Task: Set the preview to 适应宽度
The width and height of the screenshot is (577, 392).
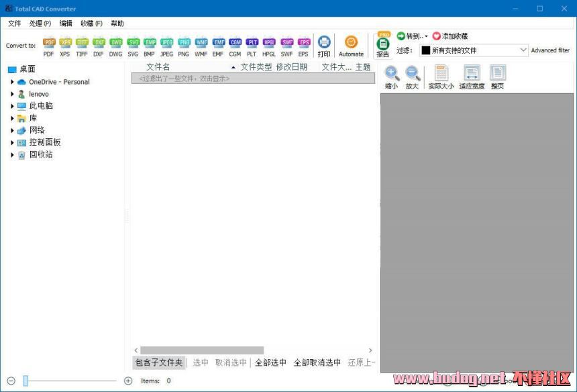Action: [x=472, y=77]
